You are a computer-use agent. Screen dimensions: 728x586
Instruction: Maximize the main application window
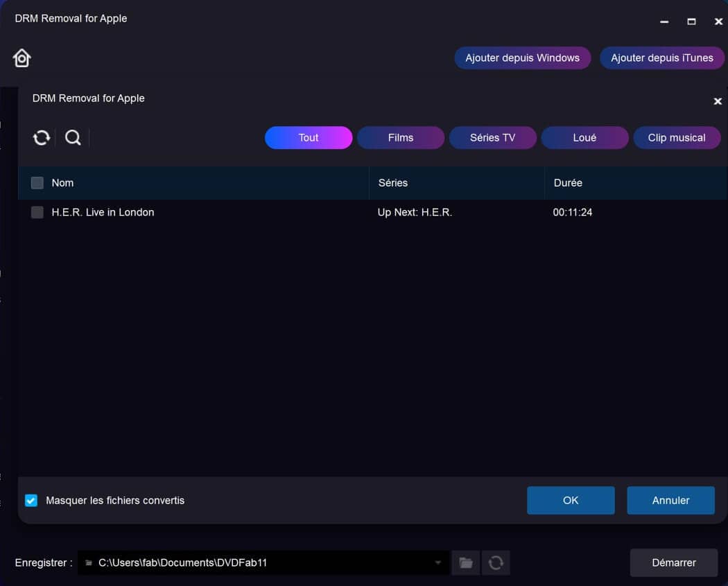pos(691,21)
